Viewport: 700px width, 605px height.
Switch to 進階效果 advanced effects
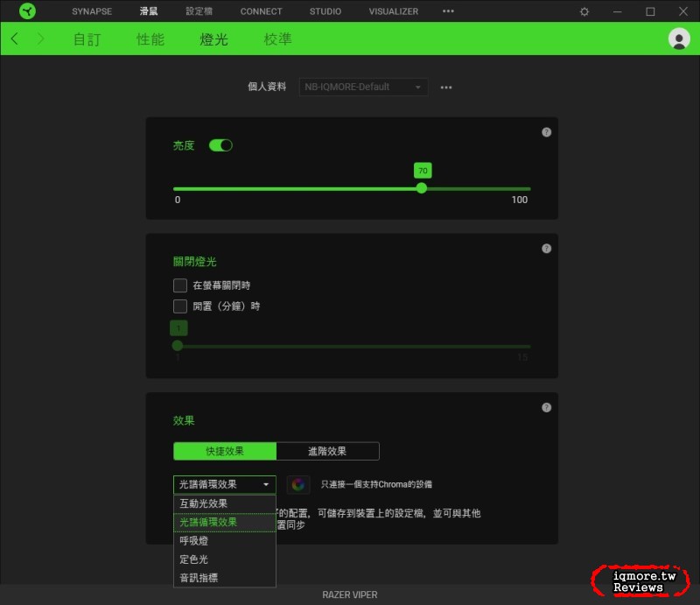coord(327,451)
